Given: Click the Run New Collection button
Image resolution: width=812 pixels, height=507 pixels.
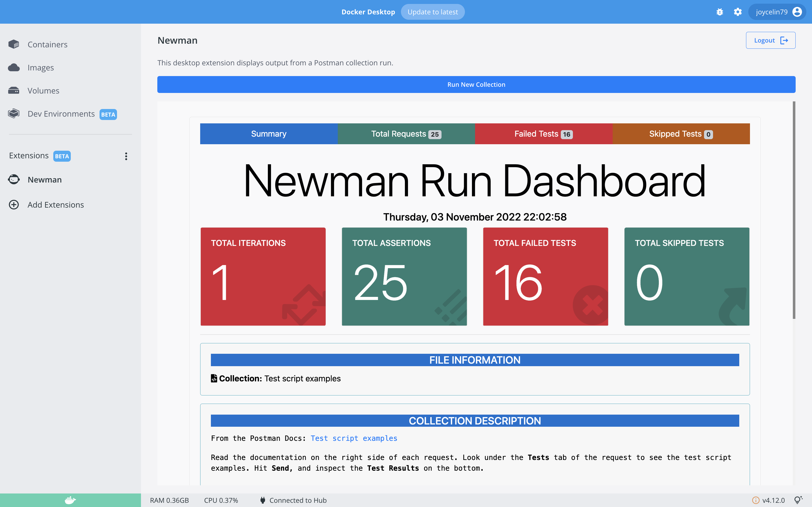Looking at the screenshot, I should click(476, 84).
